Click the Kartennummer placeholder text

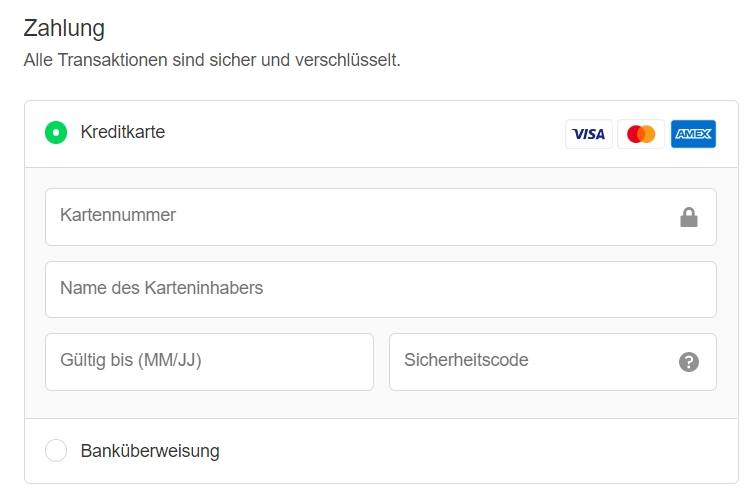pos(118,215)
